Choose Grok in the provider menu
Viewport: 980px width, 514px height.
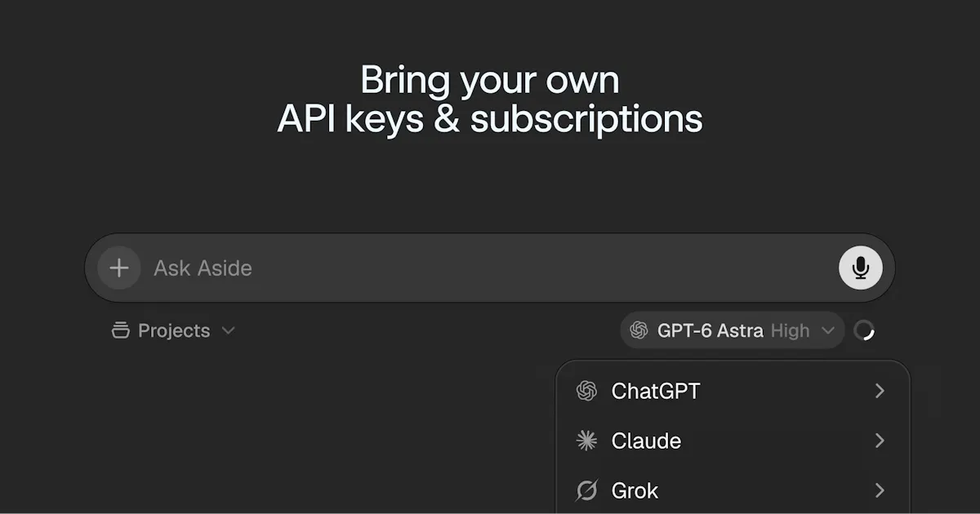coord(733,490)
